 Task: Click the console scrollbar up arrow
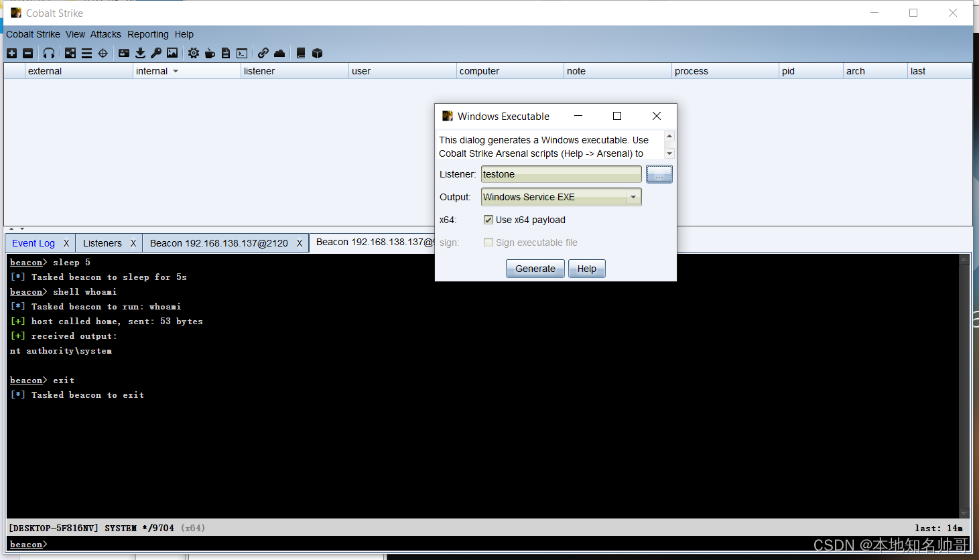click(x=964, y=259)
